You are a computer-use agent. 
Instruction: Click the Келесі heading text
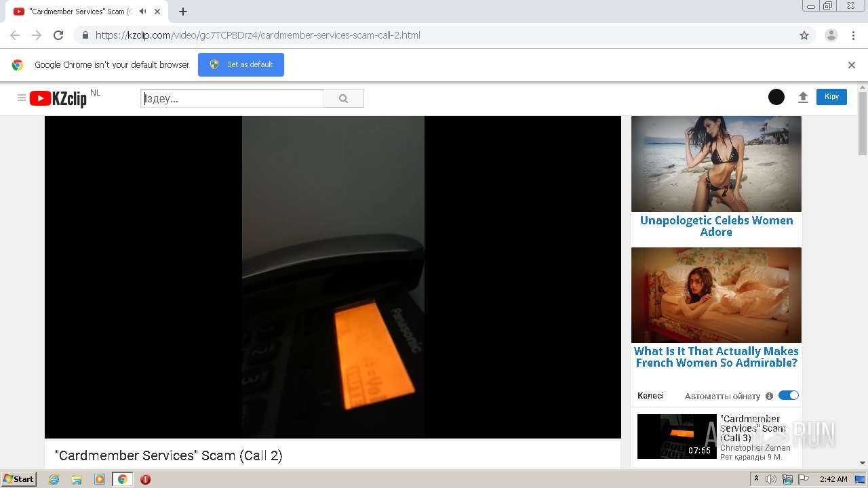tap(650, 396)
